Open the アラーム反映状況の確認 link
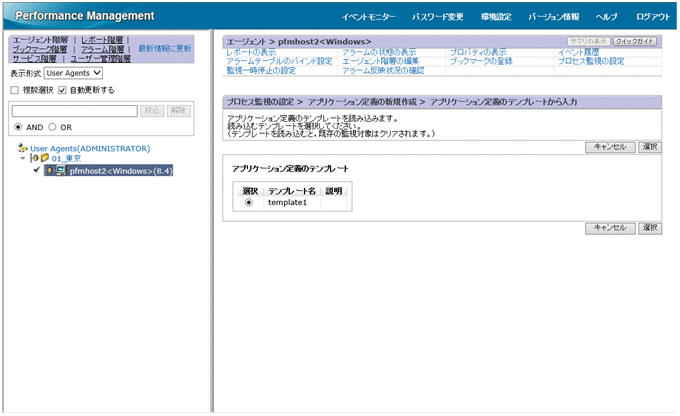 (383, 70)
